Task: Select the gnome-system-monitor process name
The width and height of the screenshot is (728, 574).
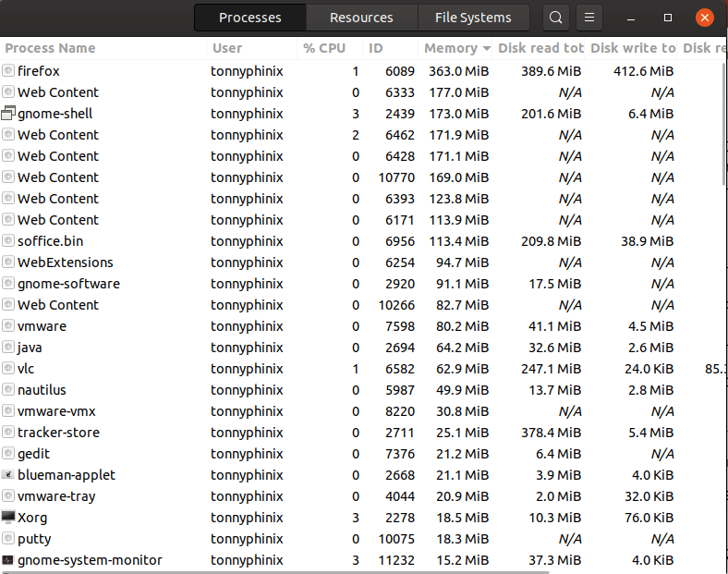Action: click(x=90, y=560)
